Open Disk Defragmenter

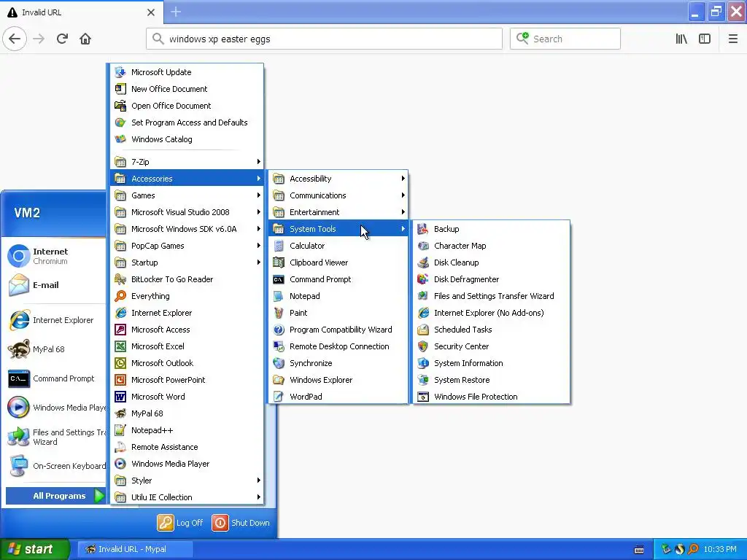pyautogui.click(x=491, y=279)
